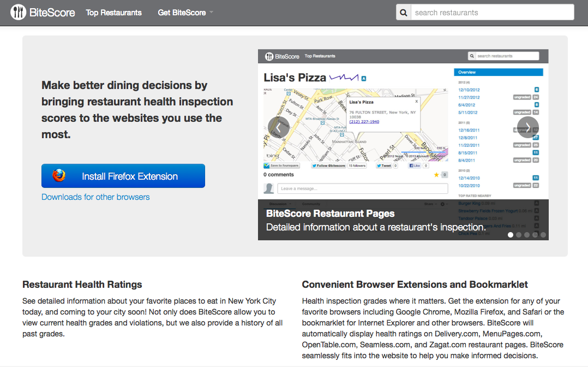The height and width of the screenshot is (367, 588).
Task: Open Downloads for other browsers link
Action: coord(95,197)
